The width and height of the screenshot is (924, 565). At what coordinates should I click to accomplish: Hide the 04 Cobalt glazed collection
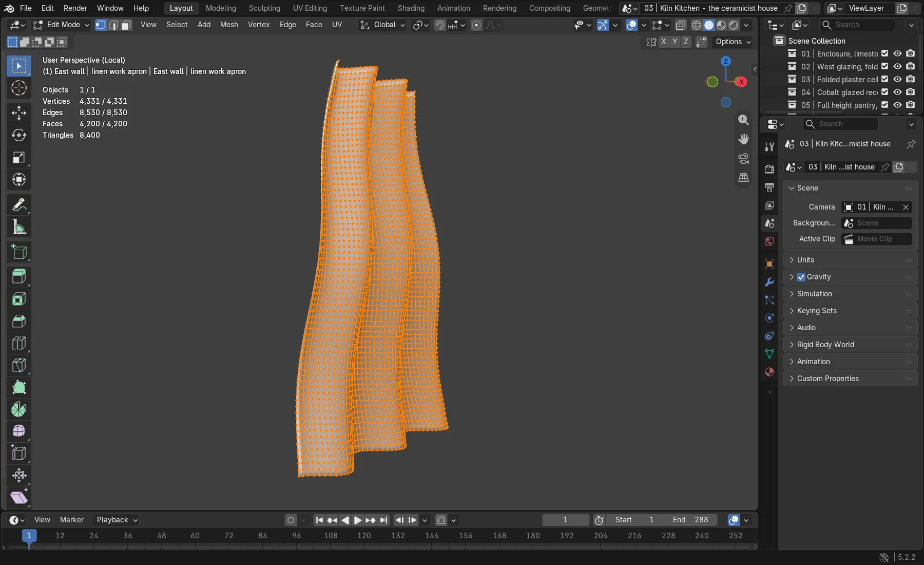pos(897,92)
